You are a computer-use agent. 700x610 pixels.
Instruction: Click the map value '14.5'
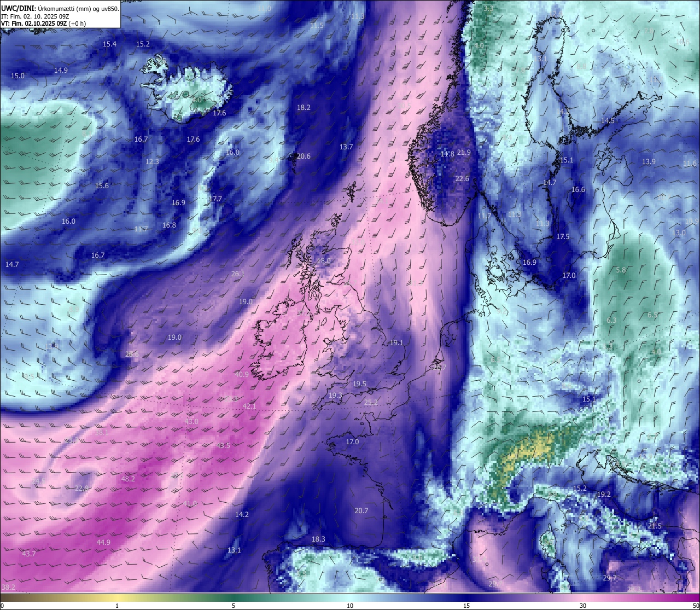[x=608, y=120]
